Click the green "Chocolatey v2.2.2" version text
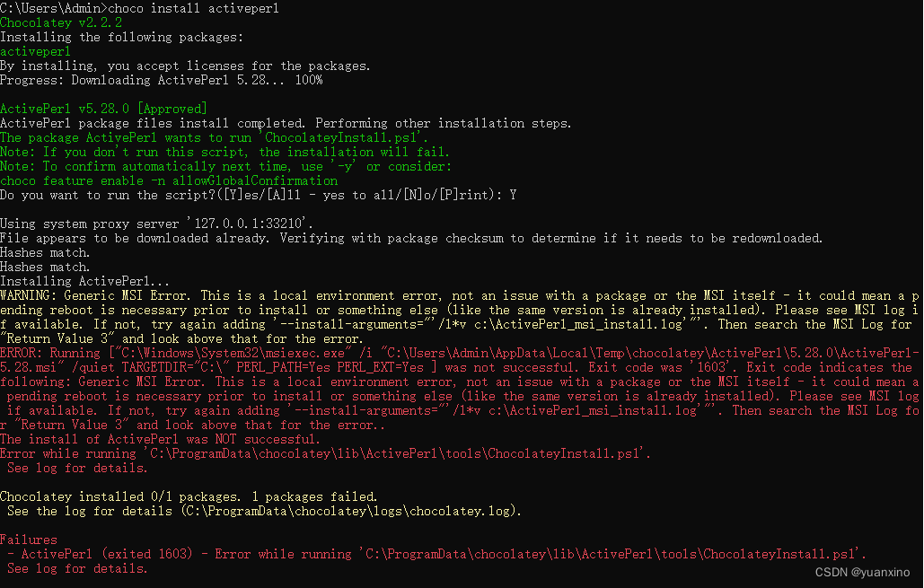This screenshot has width=924, height=588. 61,22
